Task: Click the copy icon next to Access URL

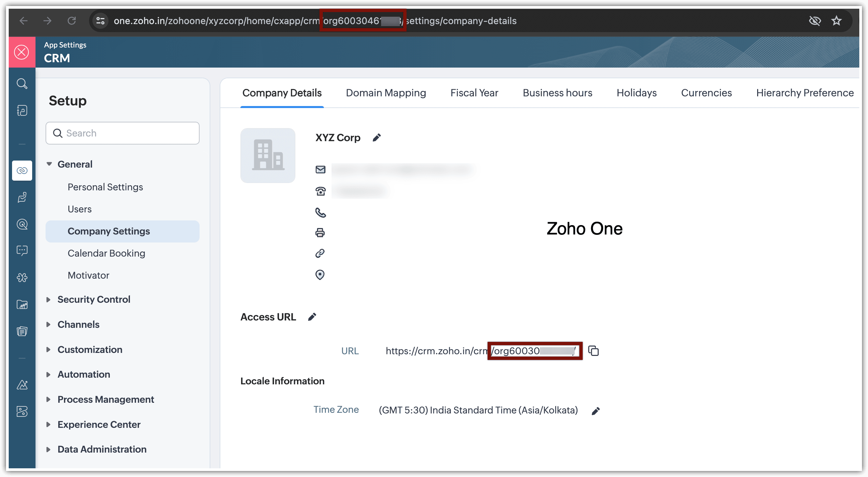Action: click(593, 351)
